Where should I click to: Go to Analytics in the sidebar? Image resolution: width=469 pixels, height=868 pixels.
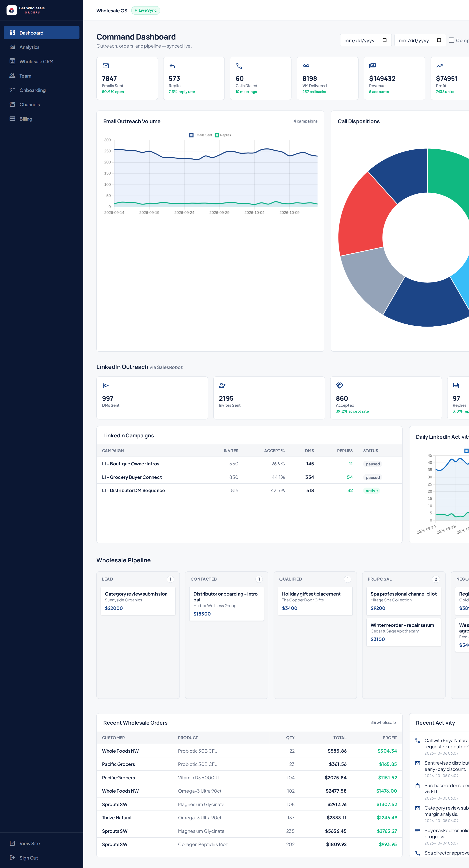(41, 47)
